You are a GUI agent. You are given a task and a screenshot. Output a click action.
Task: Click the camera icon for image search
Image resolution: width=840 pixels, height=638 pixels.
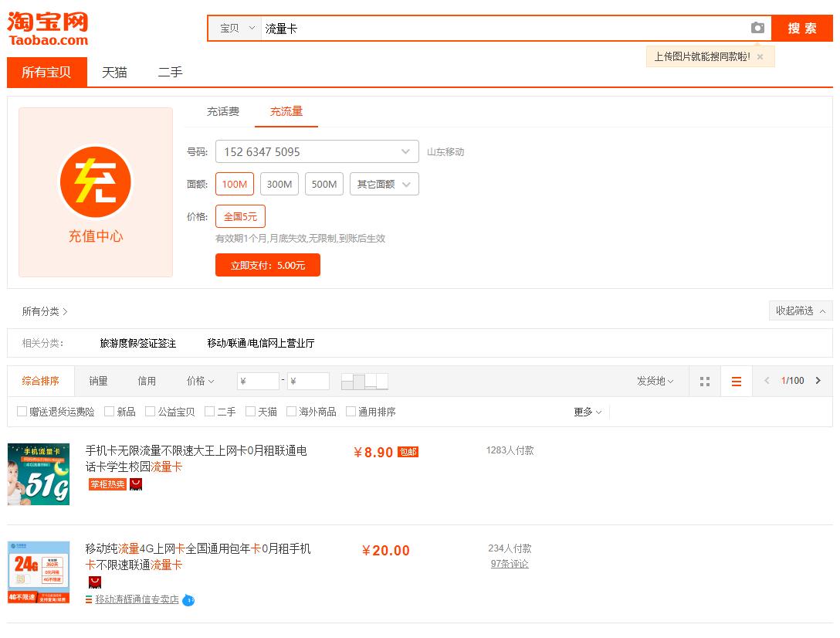757,28
